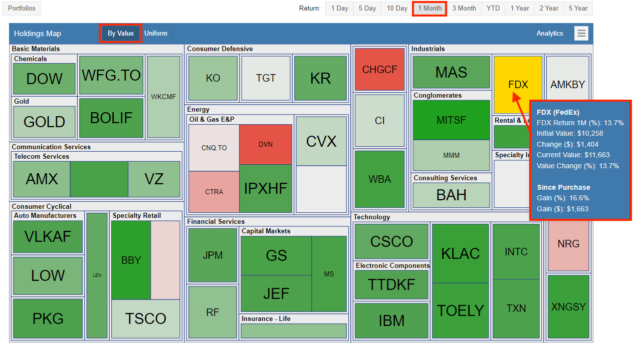Click the VLKAF holding tile
Viewport: 644px width, 348px height.
48,236
